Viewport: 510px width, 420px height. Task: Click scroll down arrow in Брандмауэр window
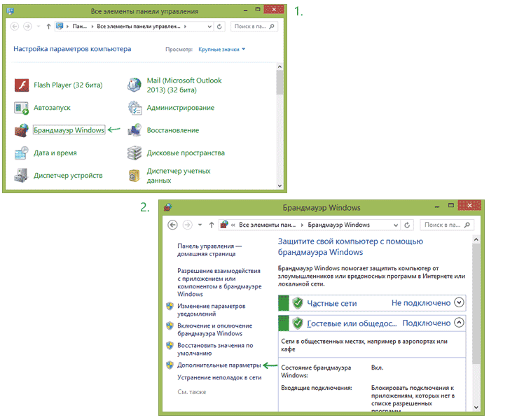[476, 407]
